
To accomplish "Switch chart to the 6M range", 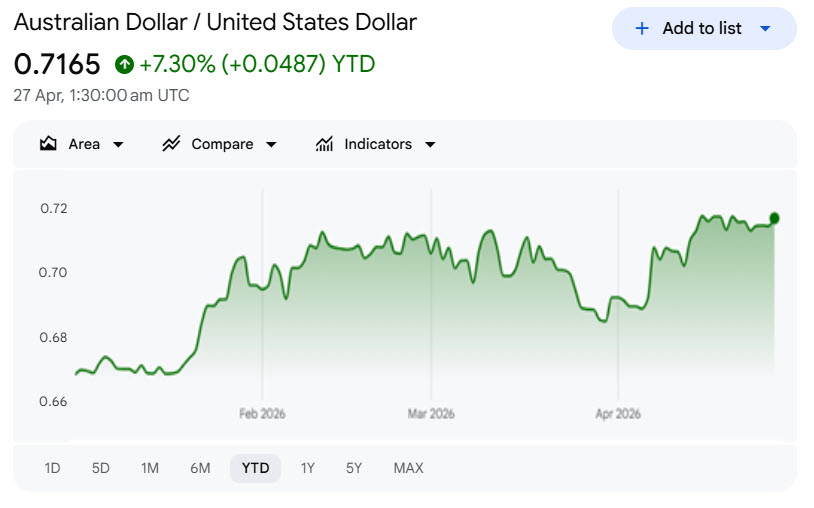I will 200,468.
